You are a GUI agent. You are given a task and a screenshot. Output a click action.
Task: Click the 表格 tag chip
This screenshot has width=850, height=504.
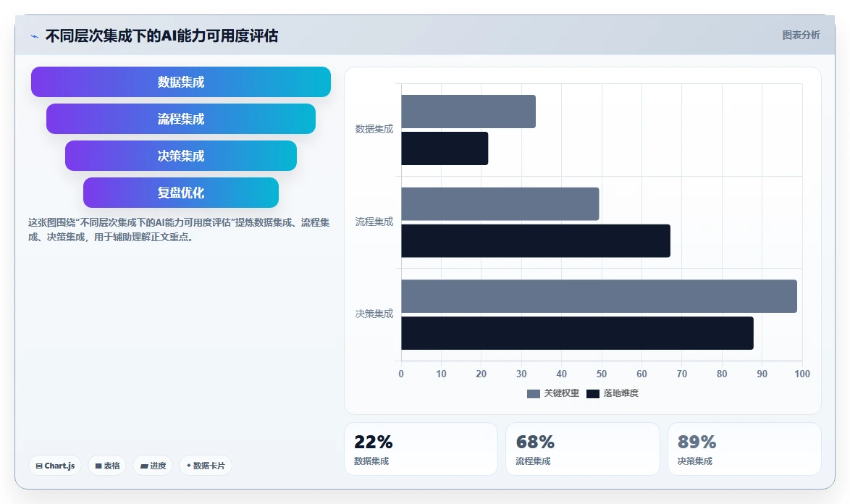[107, 466]
